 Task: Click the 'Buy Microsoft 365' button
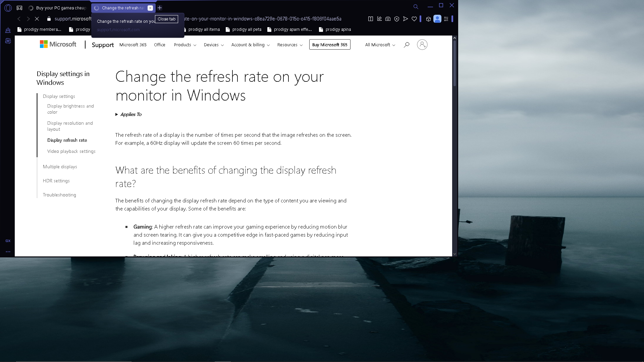(x=330, y=45)
